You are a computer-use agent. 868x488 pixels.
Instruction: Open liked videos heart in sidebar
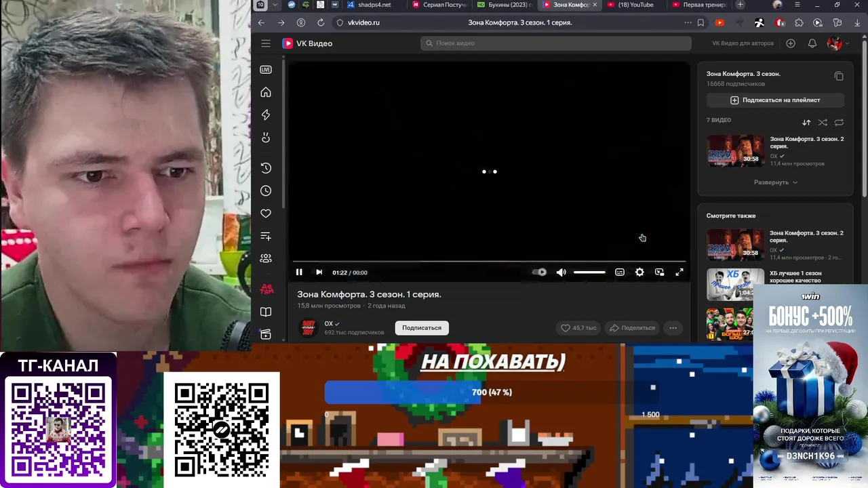pyautogui.click(x=266, y=213)
